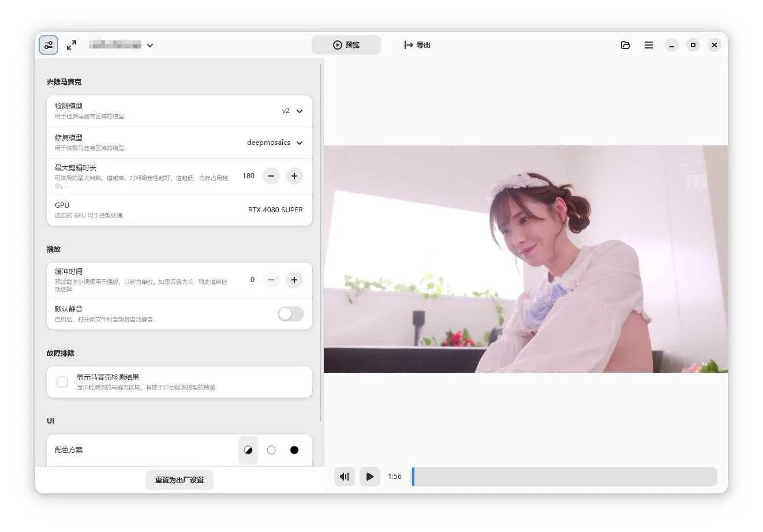Click on the video timeline seek bar
Screen dimensions: 763x532
click(x=564, y=477)
